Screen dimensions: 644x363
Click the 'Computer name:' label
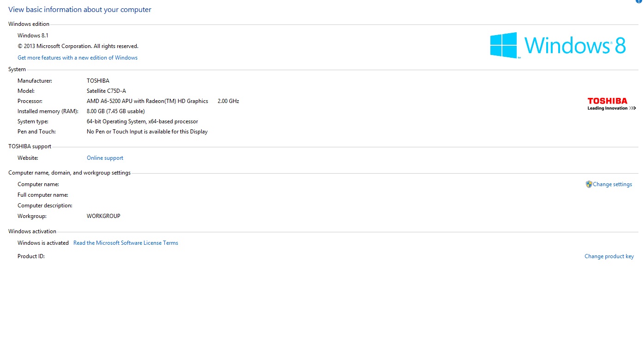click(x=38, y=184)
